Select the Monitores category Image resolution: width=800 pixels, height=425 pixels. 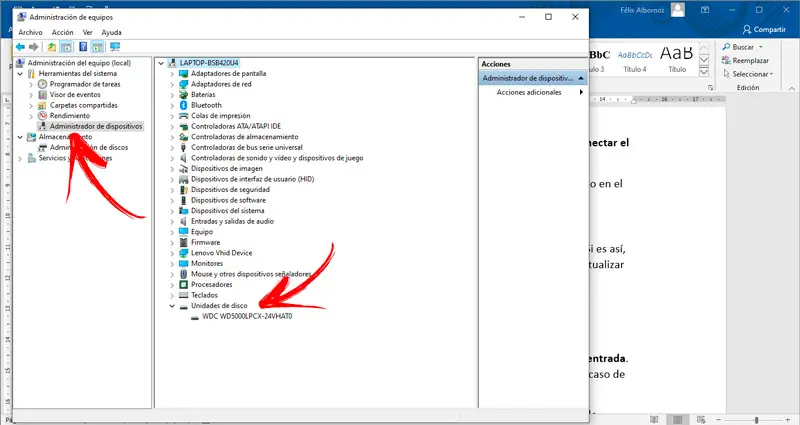[x=207, y=264]
